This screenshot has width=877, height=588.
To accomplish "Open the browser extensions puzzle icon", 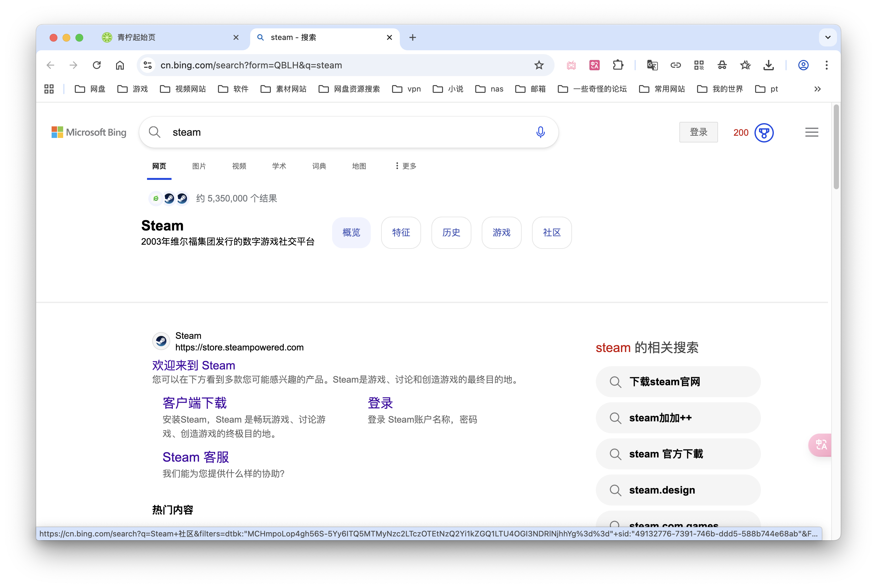I will (618, 65).
